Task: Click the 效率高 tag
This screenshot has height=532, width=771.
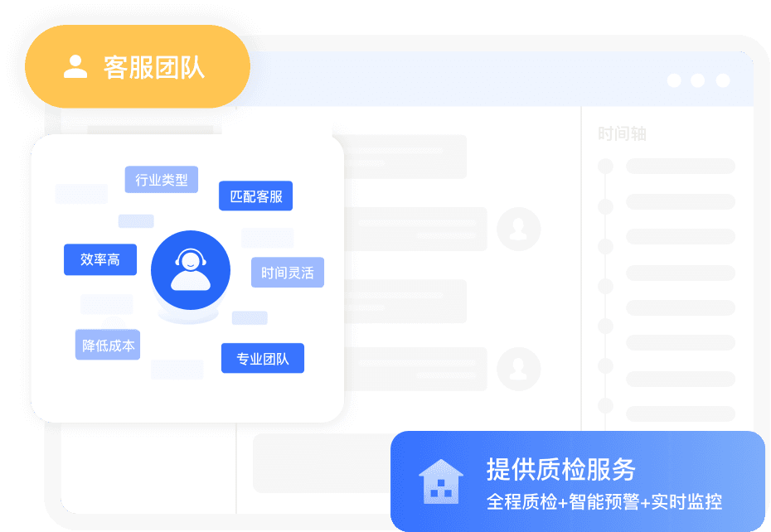Action: [100, 259]
